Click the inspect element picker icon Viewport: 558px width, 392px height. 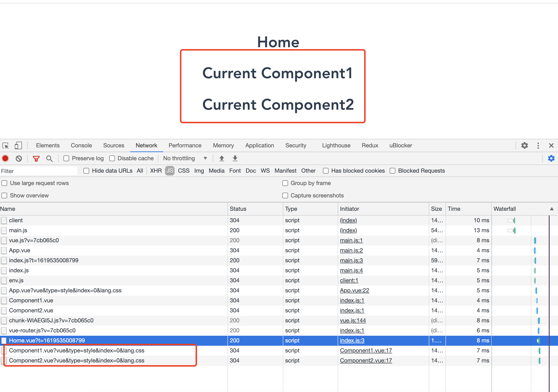(x=5, y=146)
